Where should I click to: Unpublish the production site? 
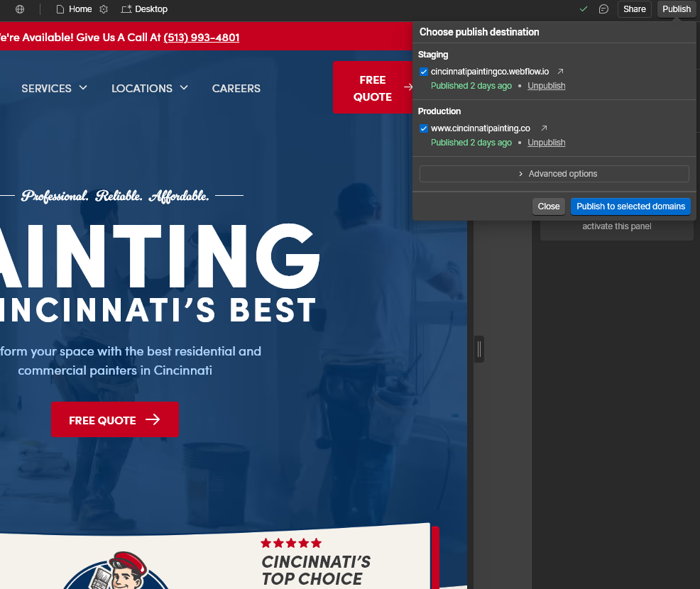point(546,143)
